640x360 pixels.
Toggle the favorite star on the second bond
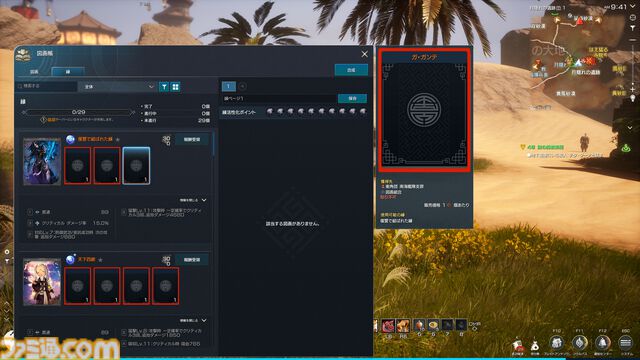click(x=100, y=260)
